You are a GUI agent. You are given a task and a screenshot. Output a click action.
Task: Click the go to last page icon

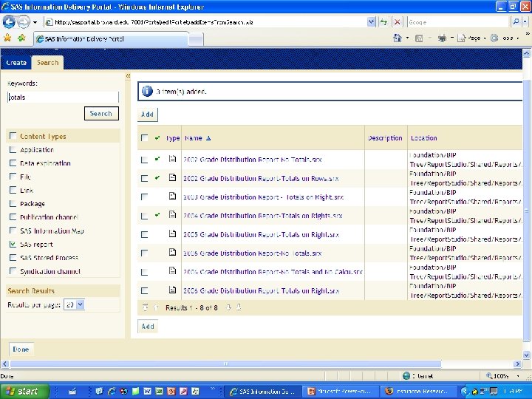[x=239, y=307]
